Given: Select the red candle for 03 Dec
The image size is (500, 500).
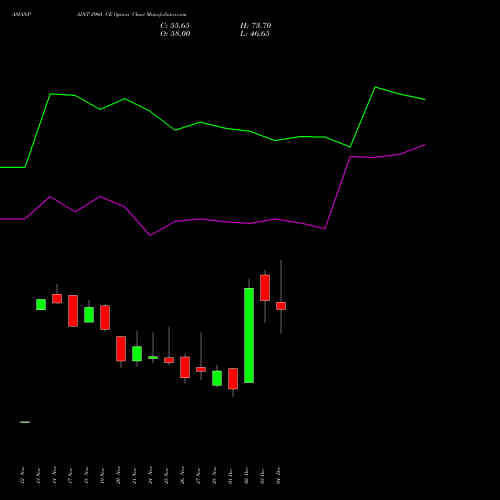Looking at the screenshot, I should coord(265,288).
